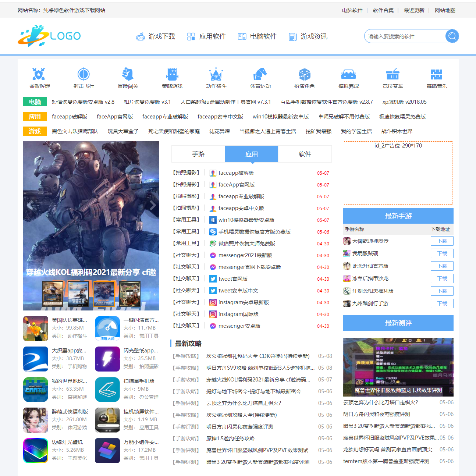Download 冰皇后指甲沙龙 via its 下载 button
Screen dimensions: 476x476
click(x=442, y=278)
